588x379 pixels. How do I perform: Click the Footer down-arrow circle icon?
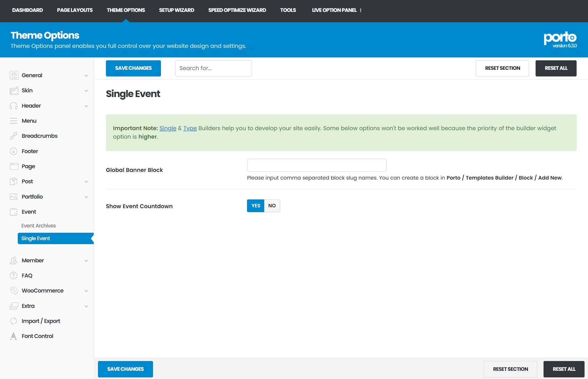[14, 151]
